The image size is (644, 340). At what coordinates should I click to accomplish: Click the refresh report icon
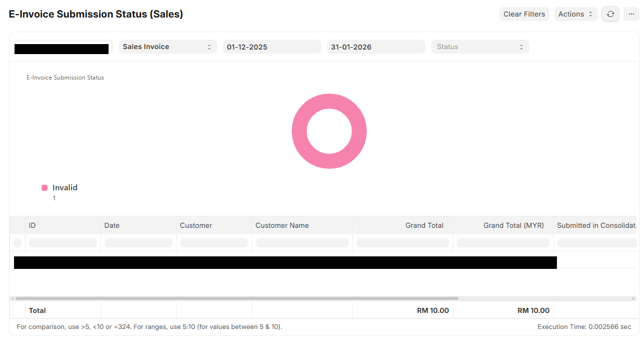point(610,14)
